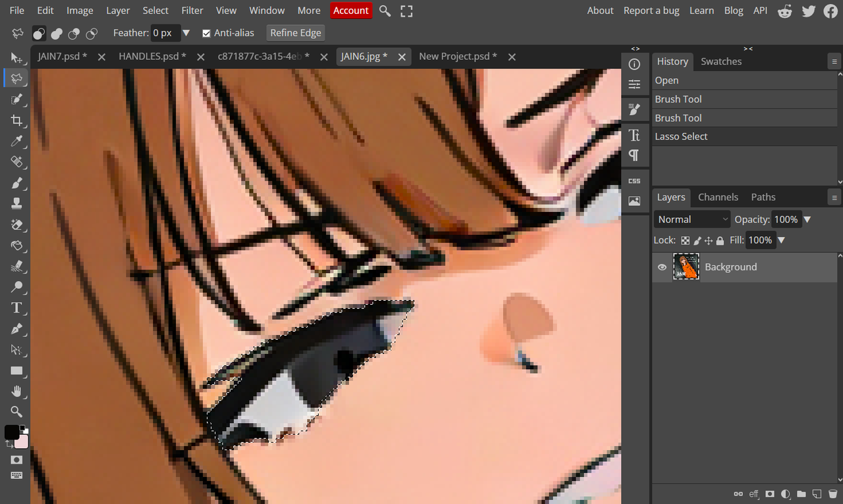This screenshot has width=843, height=504.
Task: Select the Brush tool in the left toolbar
Action: pos(16,182)
